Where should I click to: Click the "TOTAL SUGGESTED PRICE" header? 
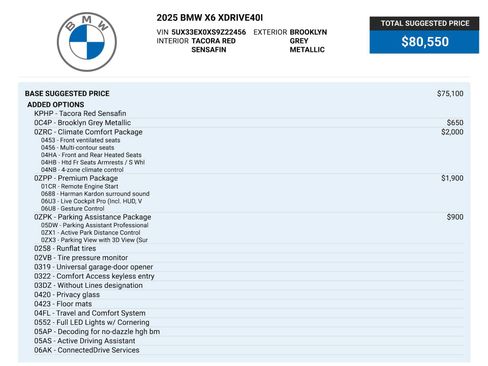424,23
